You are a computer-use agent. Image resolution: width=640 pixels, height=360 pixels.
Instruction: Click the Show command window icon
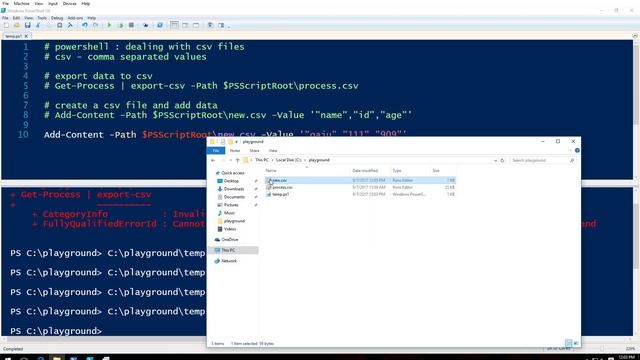[x=210, y=25]
